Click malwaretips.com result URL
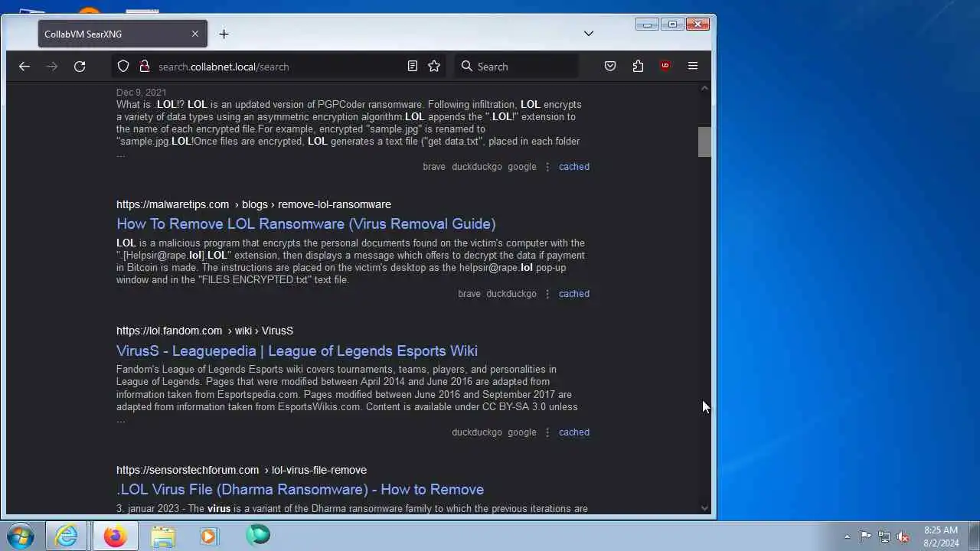This screenshot has height=551, width=980. pos(253,204)
